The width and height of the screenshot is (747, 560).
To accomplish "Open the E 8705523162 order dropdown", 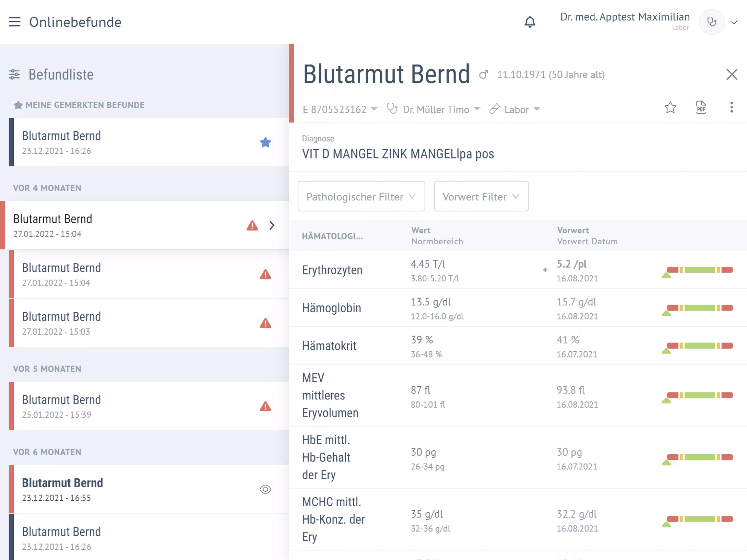I will tap(340, 109).
